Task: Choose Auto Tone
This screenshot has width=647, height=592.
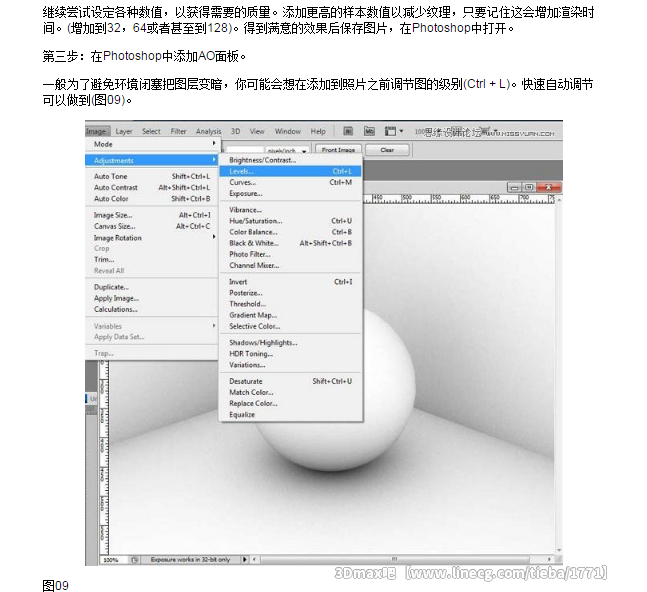Action: pyautogui.click(x=151, y=176)
